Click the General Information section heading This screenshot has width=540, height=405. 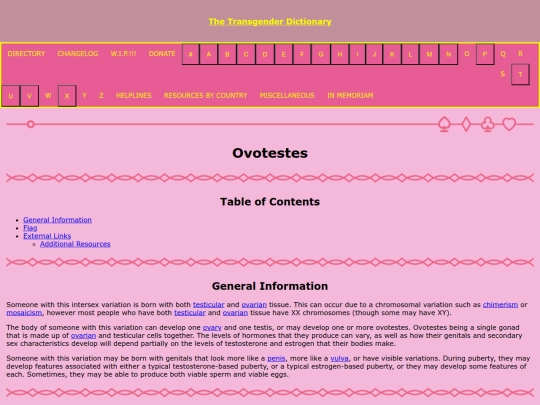[270, 286]
